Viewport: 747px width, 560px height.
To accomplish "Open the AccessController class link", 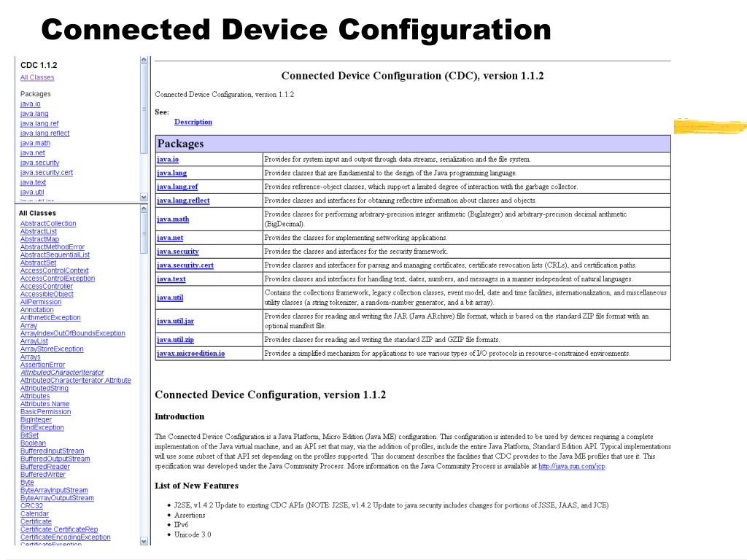I will pos(47,286).
